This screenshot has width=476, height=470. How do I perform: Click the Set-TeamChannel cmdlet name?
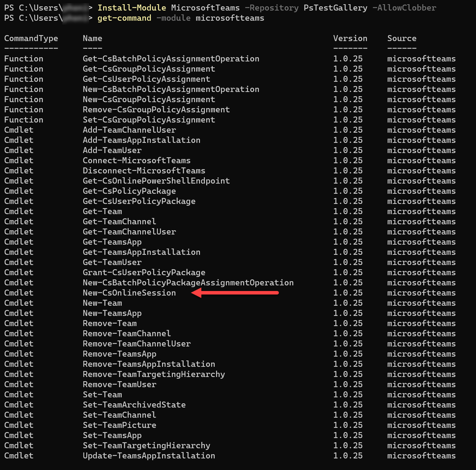pyautogui.click(x=119, y=415)
